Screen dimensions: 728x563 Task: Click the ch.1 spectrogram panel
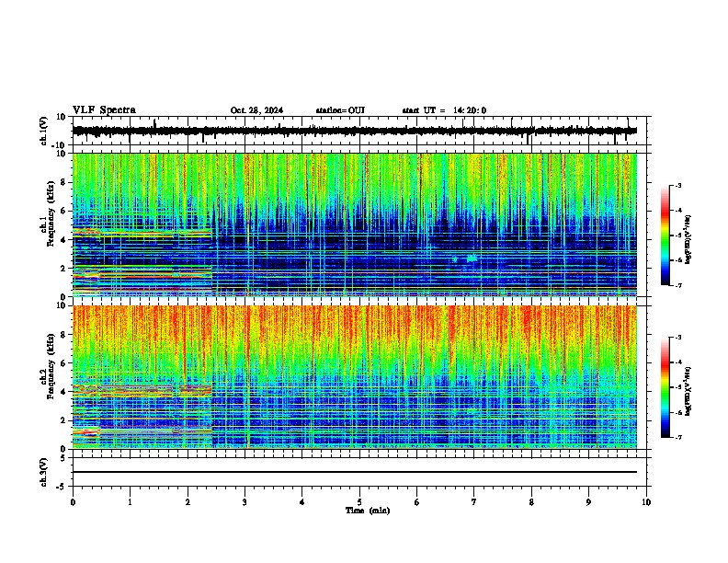point(355,224)
